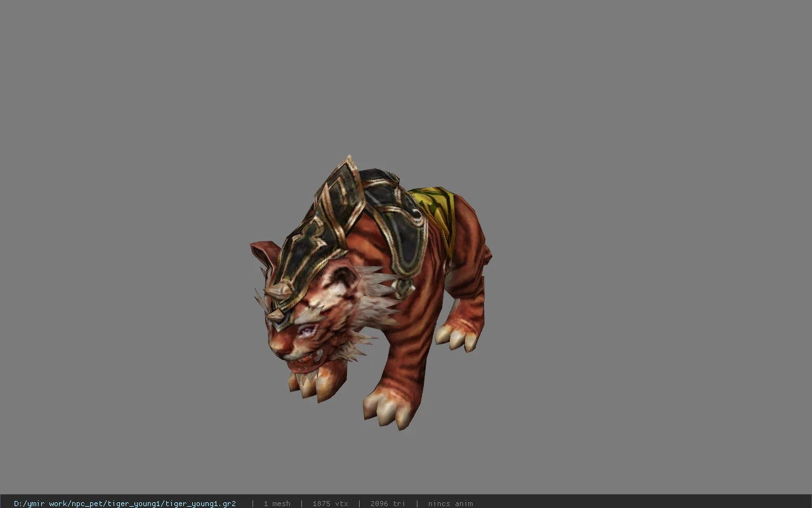Click the '2096 tri' triangle count
812x508 pixels.
(388, 504)
